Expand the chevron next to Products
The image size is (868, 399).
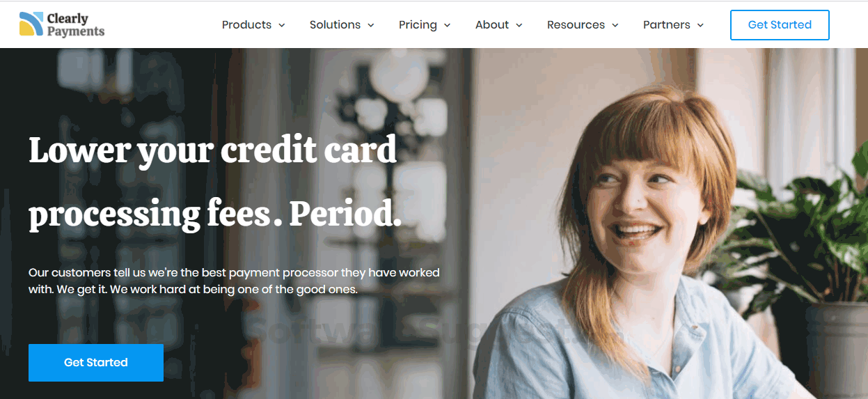tap(282, 25)
